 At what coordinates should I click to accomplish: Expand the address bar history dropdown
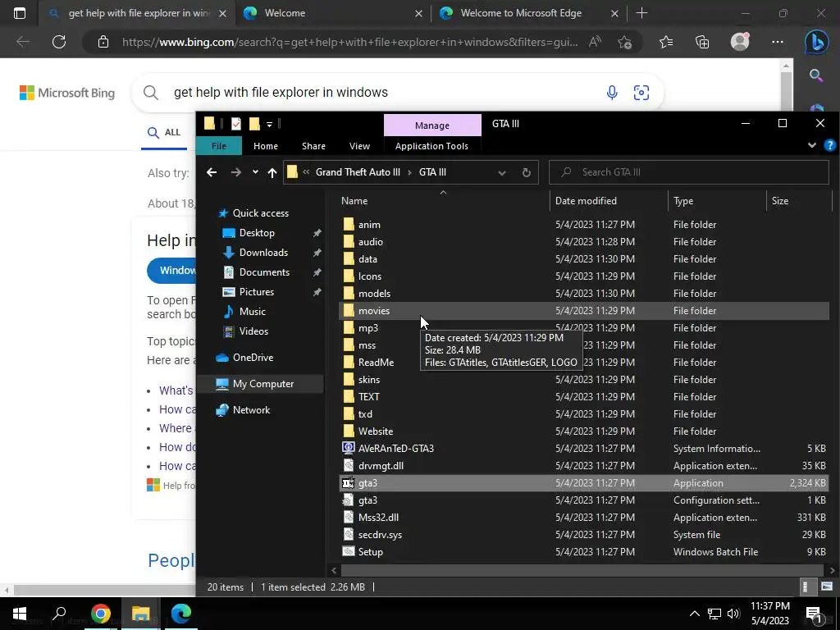(502, 172)
